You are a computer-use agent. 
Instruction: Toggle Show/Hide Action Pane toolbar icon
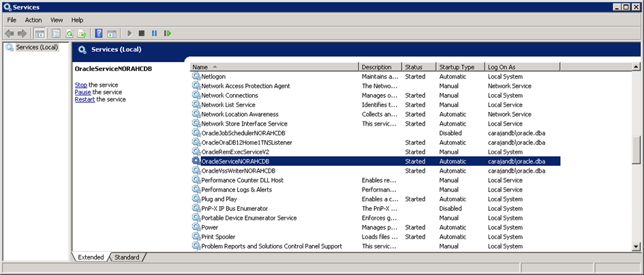112,33
